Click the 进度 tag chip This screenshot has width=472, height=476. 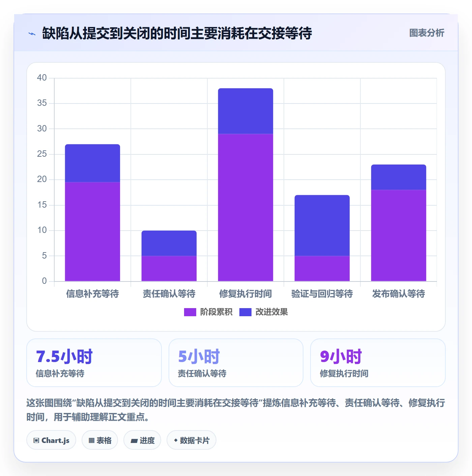tap(142, 440)
